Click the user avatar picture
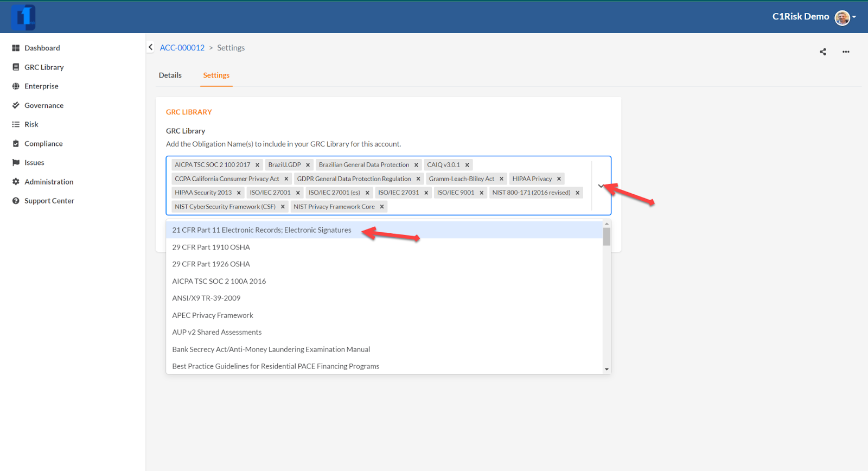The width and height of the screenshot is (868, 471). (842, 17)
